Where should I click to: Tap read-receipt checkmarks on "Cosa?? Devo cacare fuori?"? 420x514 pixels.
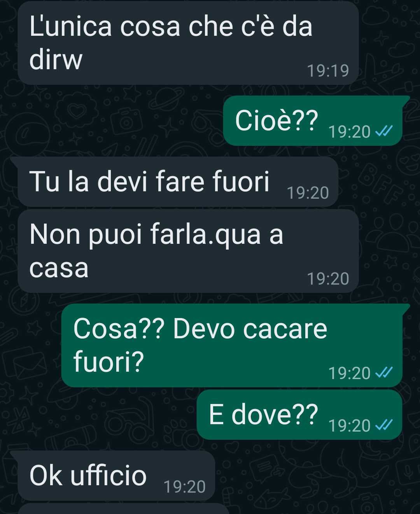(384, 373)
